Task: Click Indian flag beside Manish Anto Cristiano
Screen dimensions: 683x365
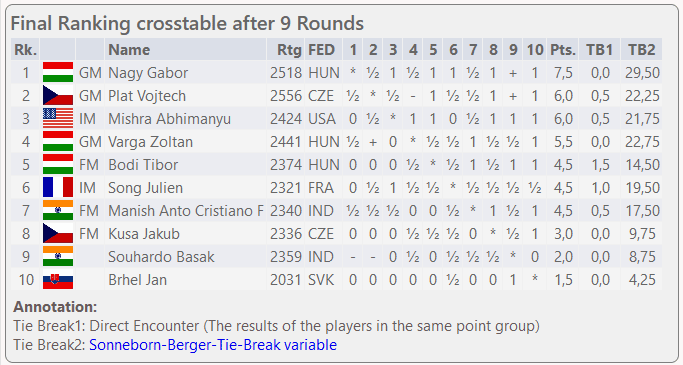Action: click(x=58, y=210)
